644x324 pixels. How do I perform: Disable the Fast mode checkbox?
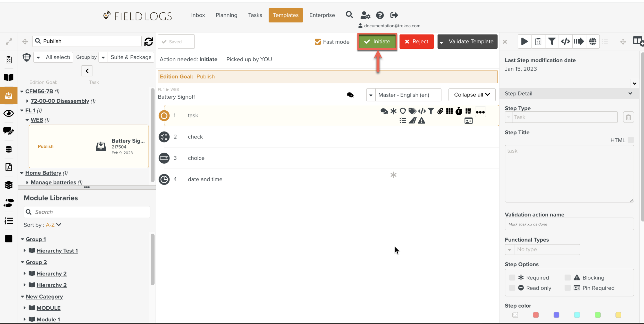click(x=318, y=42)
